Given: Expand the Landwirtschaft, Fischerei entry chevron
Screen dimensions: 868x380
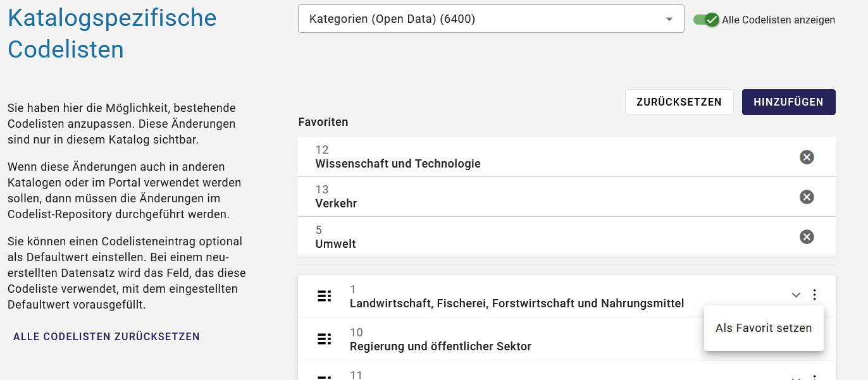Looking at the screenshot, I should 795,295.
